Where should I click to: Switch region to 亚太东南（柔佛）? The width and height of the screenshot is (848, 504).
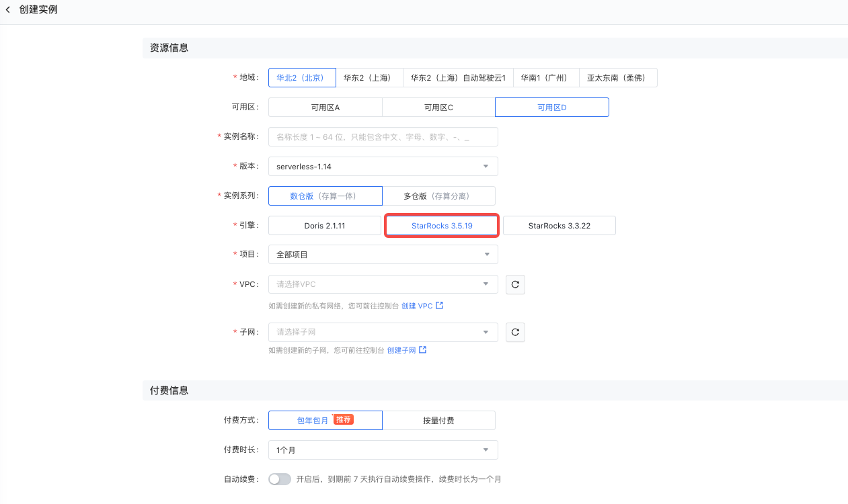[617, 77]
